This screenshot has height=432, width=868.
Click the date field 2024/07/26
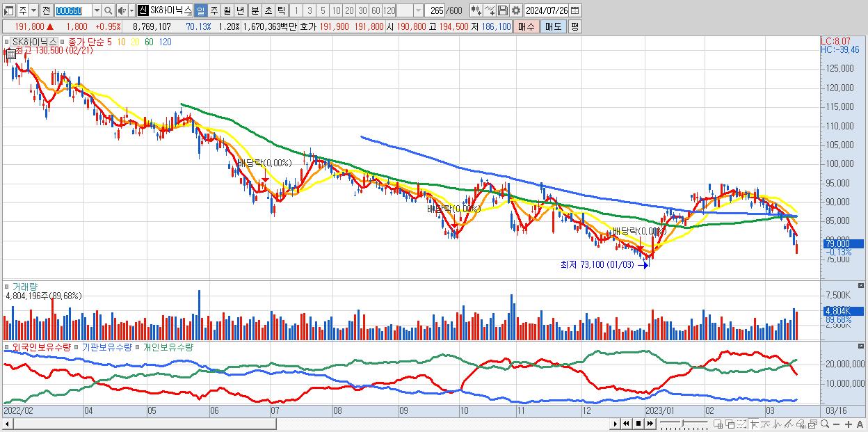546,10
